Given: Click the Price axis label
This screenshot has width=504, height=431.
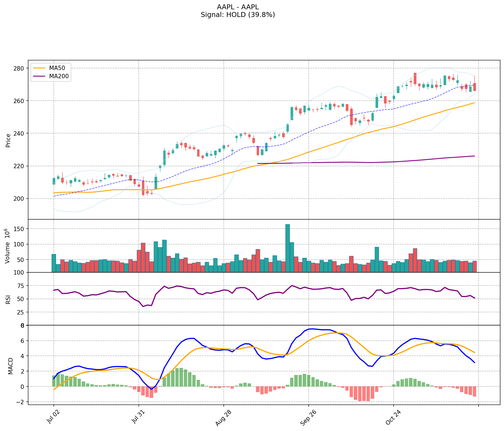Looking at the screenshot, I should click(x=8, y=140).
